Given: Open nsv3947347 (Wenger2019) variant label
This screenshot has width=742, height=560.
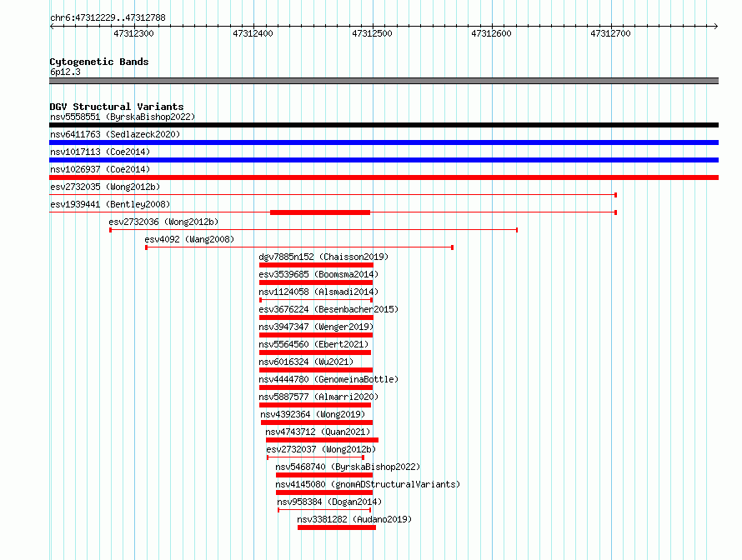Looking at the screenshot, I should click(316, 327).
